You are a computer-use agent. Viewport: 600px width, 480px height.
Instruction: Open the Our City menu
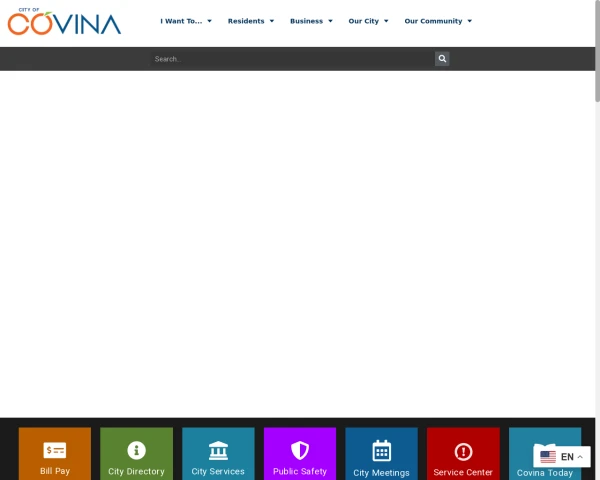coord(364,21)
